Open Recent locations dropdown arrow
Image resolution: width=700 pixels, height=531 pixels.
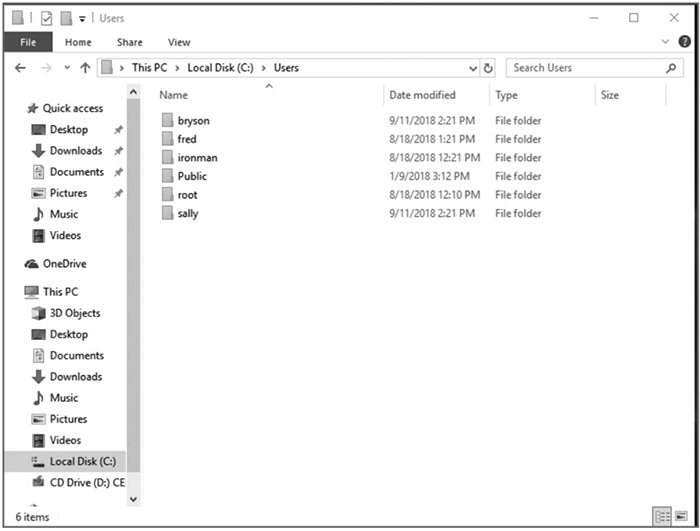point(67,68)
